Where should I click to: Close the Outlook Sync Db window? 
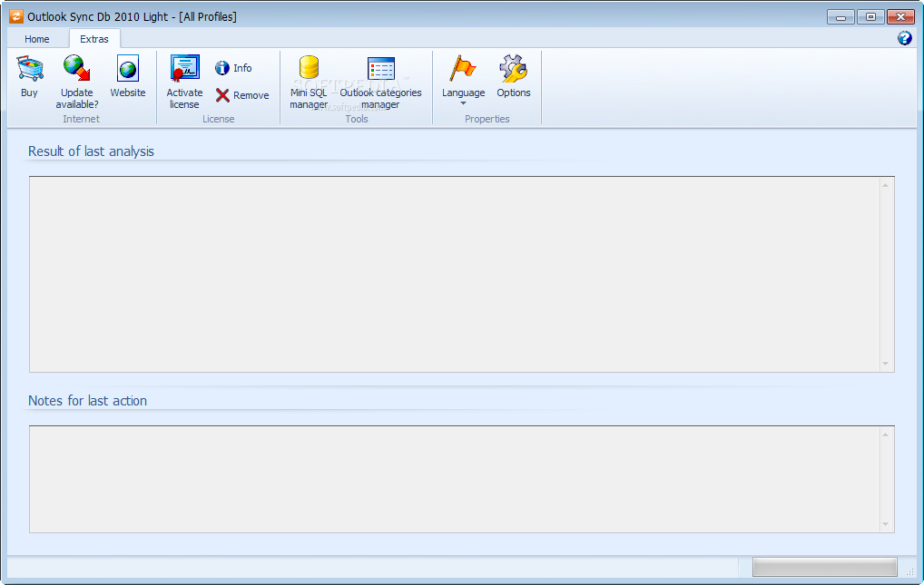tap(900, 17)
